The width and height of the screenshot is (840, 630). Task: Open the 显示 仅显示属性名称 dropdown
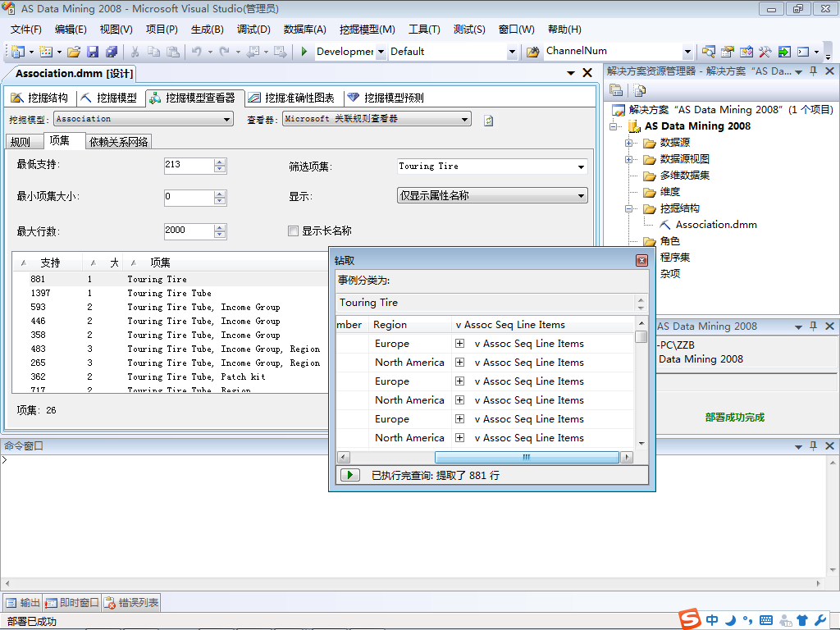tap(581, 195)
